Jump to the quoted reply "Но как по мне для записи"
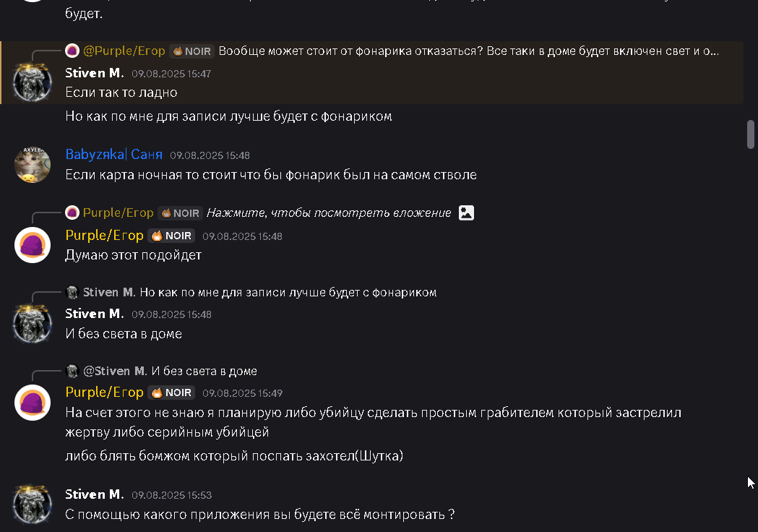The image size is (758, 532). 288,293
